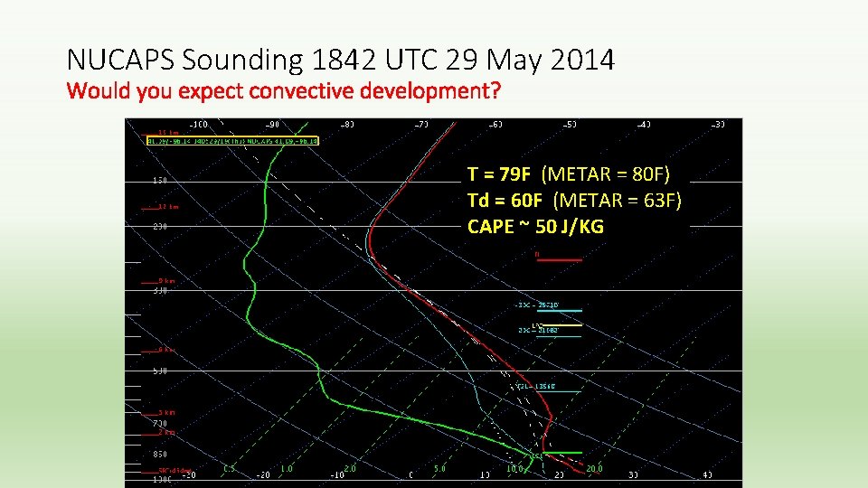
Task: Click the cyan EL level marker label
Action: pos(535,386)
